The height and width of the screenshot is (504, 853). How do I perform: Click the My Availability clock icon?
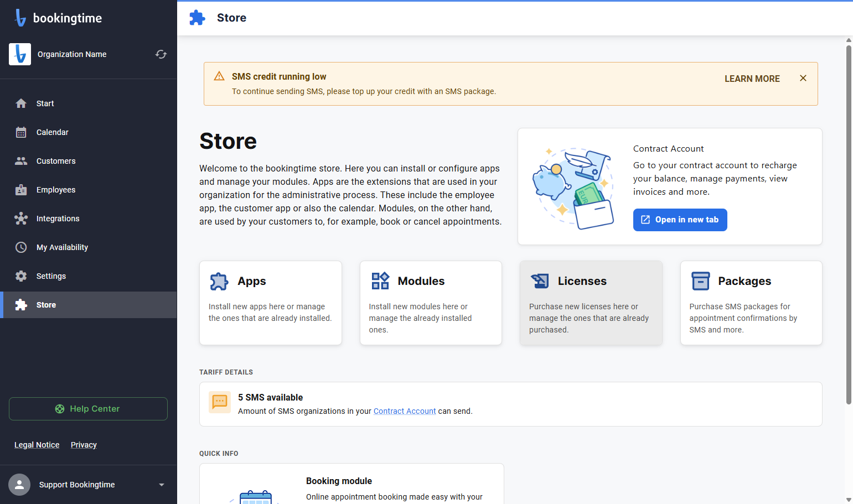tap(21, 247)
